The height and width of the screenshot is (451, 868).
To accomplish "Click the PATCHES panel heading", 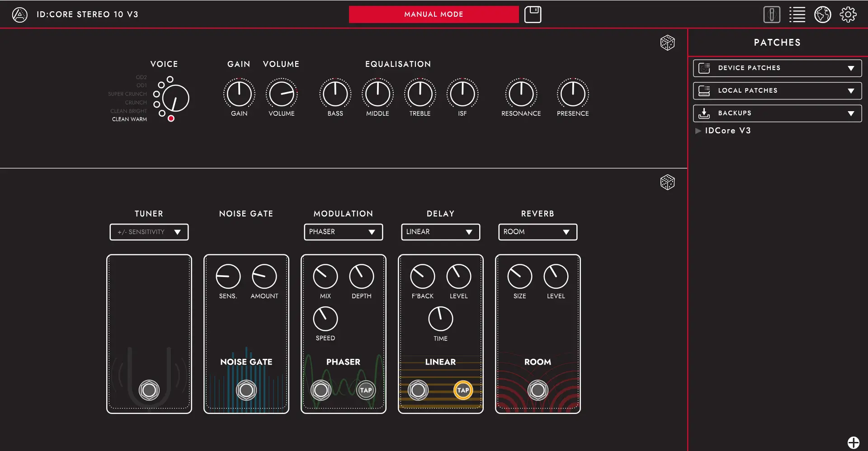I will [x=777, y=43].
